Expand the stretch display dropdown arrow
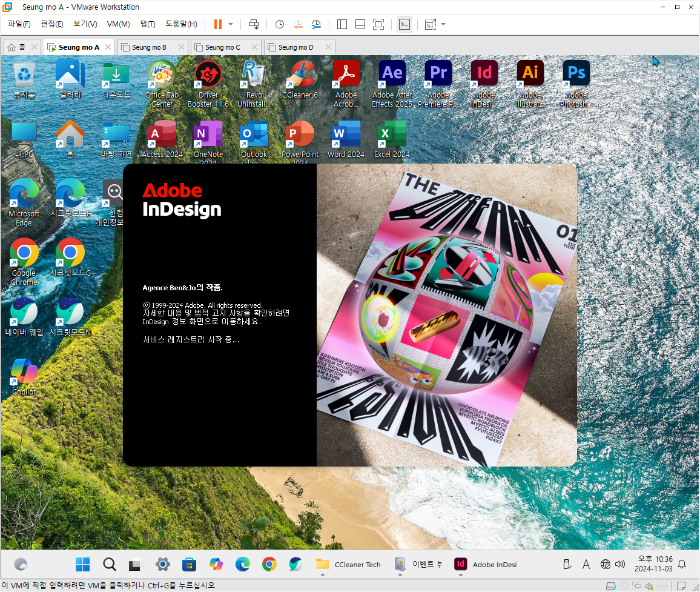This screenshot has height=592, width=700. [443, 24]
